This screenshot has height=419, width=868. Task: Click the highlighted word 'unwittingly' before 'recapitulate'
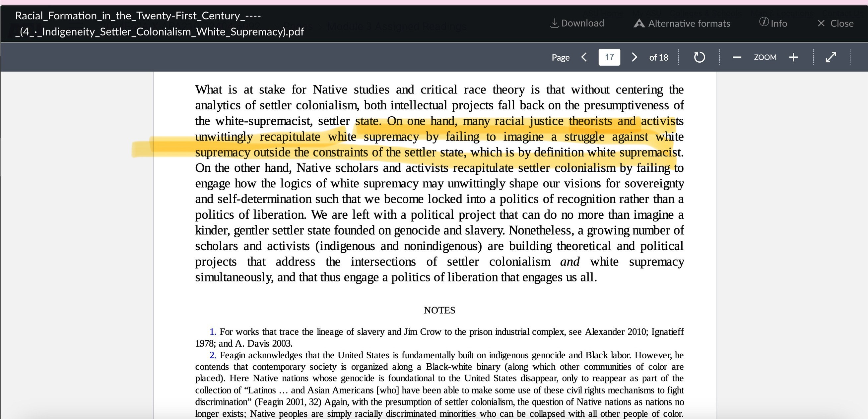[x=224, y=137]
